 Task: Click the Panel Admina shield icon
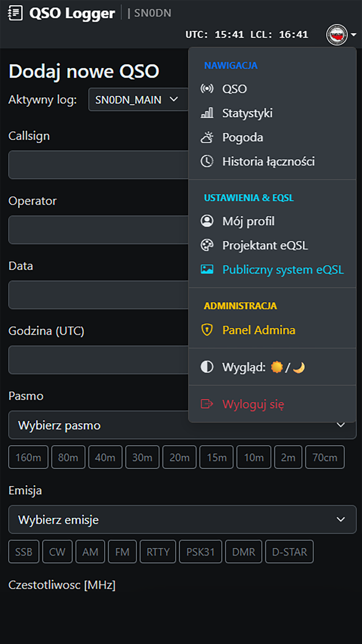[x=207, y=330]
